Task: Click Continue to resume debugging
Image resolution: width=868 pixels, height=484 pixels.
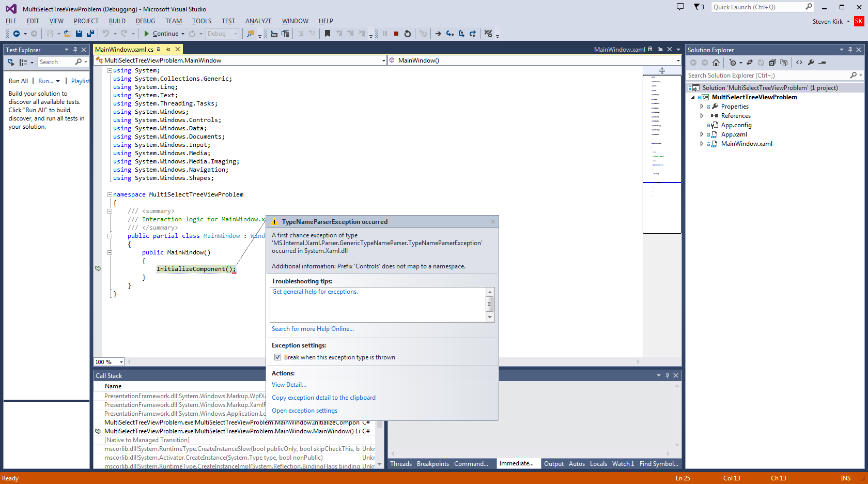Action: 161,34
